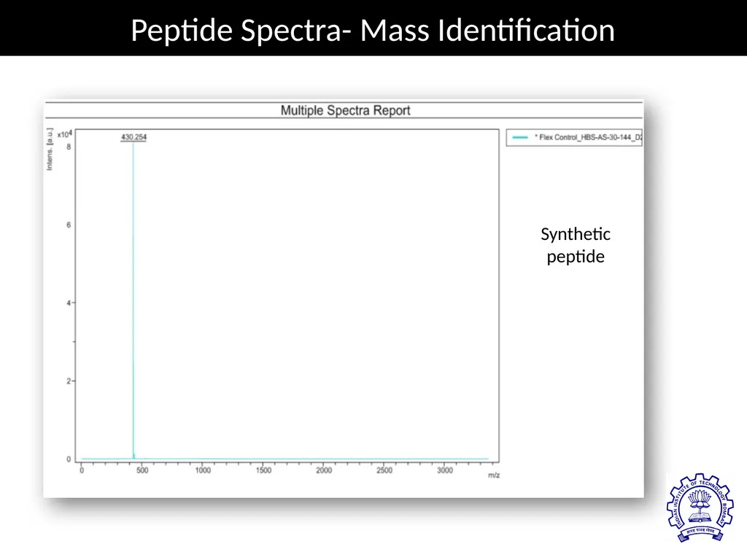Click the x-axis tick value "1500"
This screenshot has width=747, height=560.
pyautogui.click(x=263, y=470)
